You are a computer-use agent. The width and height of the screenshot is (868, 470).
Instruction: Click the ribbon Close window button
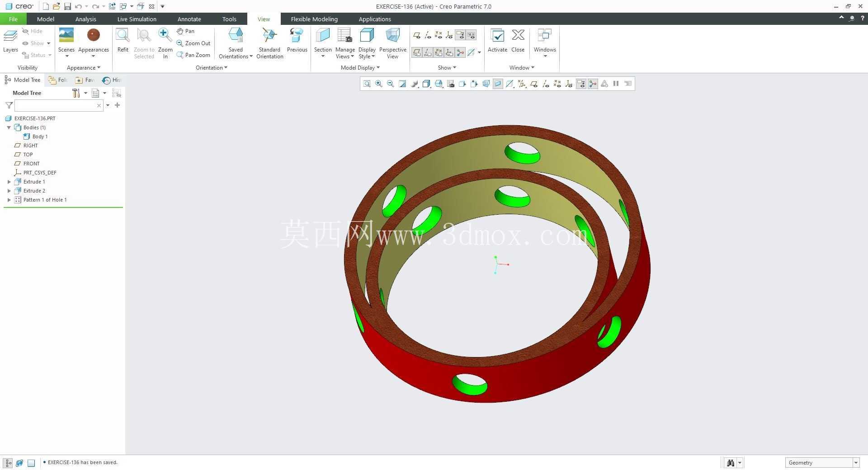[x=518, y=41]
